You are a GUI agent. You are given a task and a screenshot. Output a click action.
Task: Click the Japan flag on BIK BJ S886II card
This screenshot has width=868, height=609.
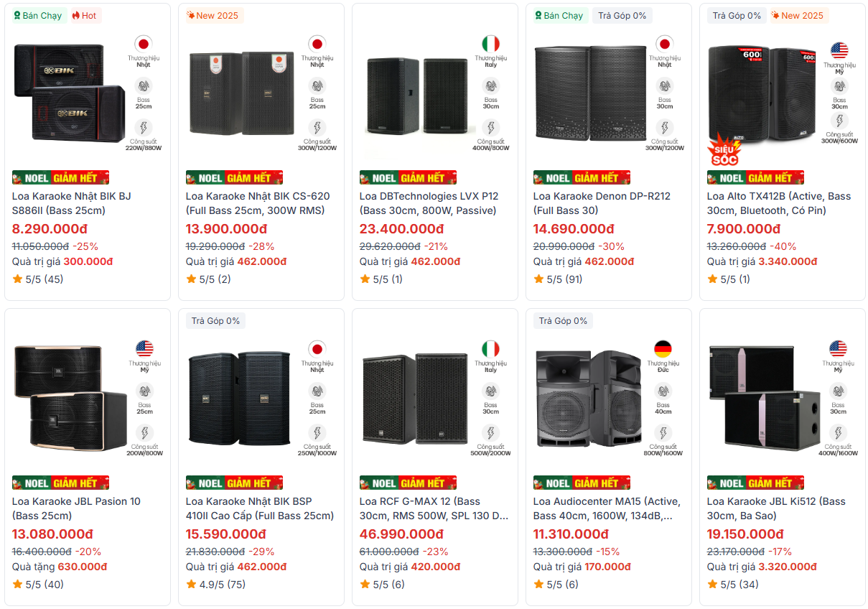[144, 43]
